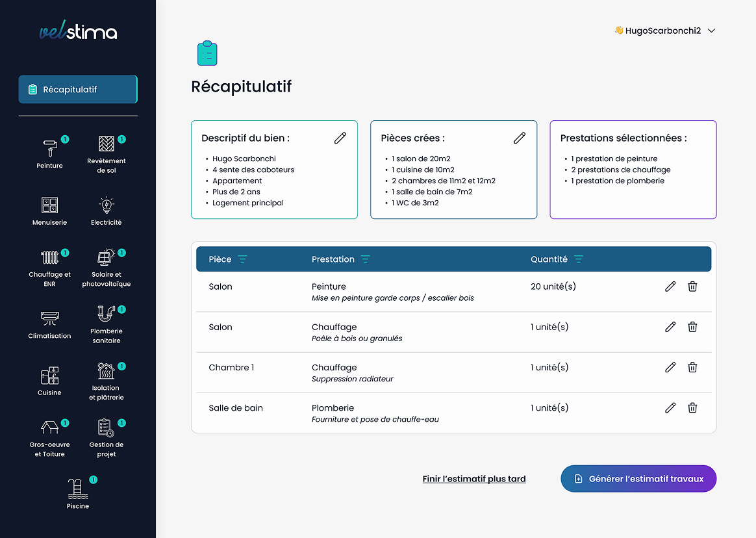
Task: Open the filter on the Pièce column
Action: click(x=244, y=259)
